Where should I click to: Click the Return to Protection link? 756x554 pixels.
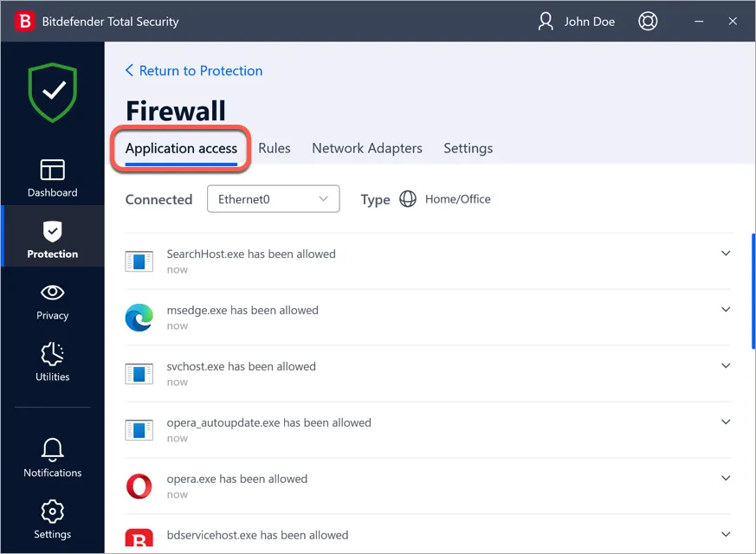(x=194, y=71)
